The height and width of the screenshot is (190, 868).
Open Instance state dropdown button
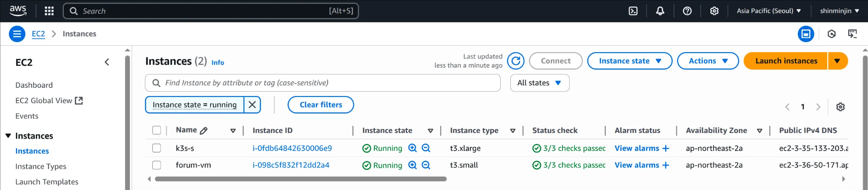tap(630, 61)
